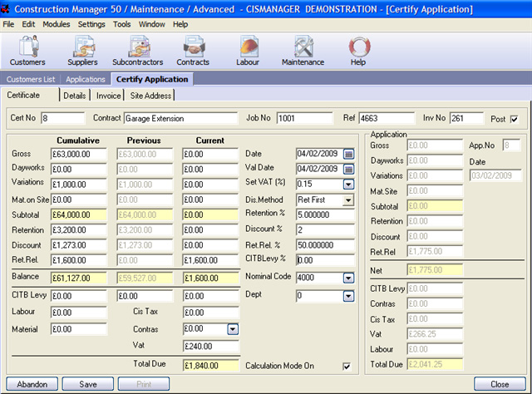This screenshot has width=532, height=394.
Task: Switch to Invoice sub-tab
Action: [109, 96]
